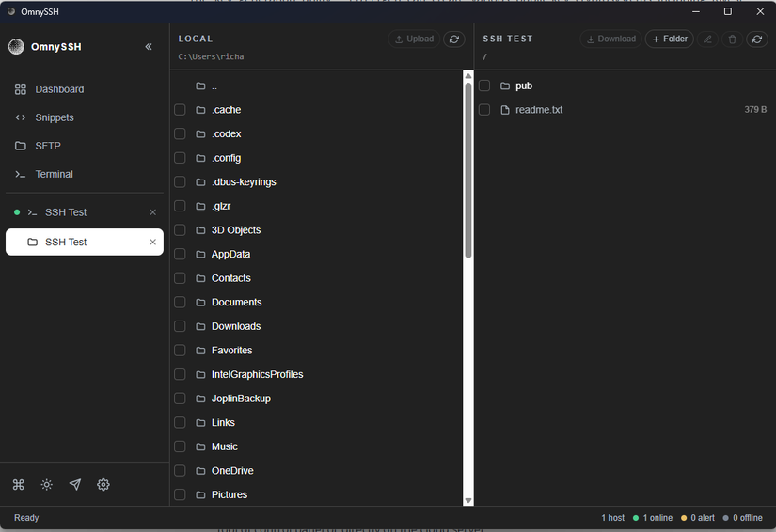Open the command palette icon
This screenshot has height=532, width=776.
(x=18, y=485)
